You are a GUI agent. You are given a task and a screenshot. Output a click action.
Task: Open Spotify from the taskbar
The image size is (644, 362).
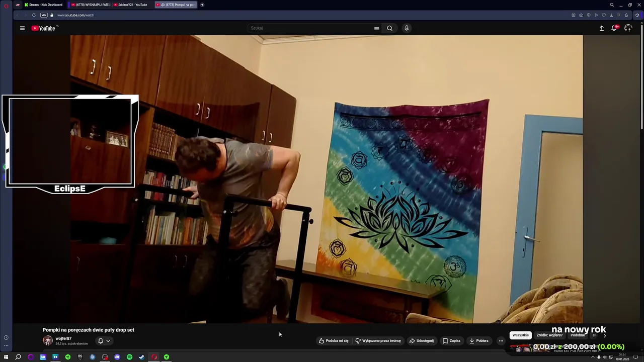pos(129,357)
